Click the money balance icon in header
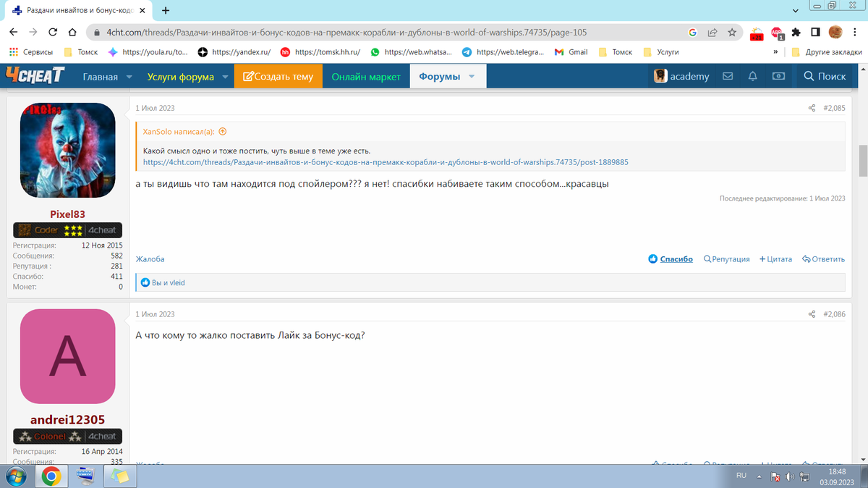 [x=778, y=76]
